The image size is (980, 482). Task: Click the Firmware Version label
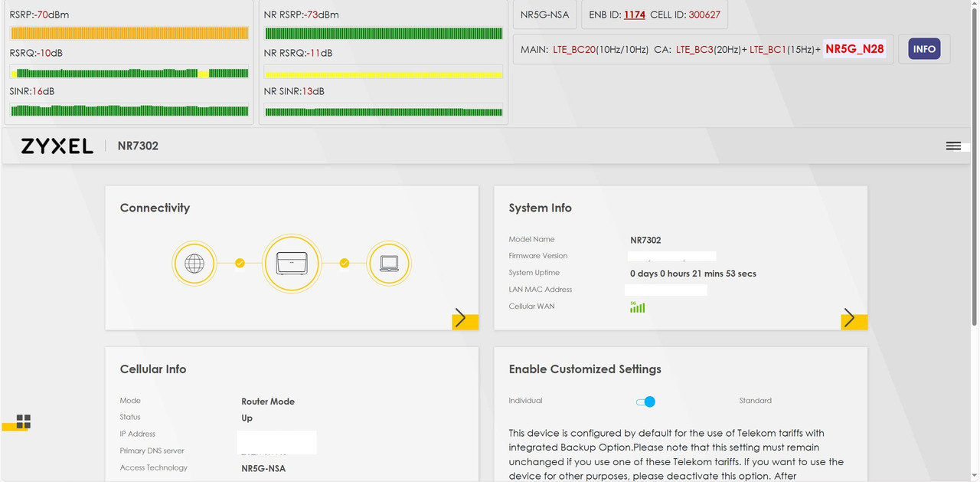[x=538, y=256]
